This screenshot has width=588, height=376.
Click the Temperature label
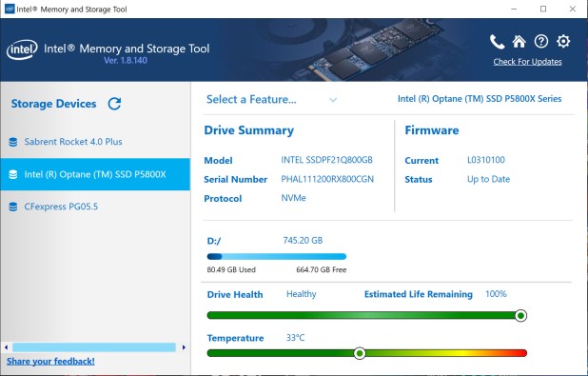236,339
